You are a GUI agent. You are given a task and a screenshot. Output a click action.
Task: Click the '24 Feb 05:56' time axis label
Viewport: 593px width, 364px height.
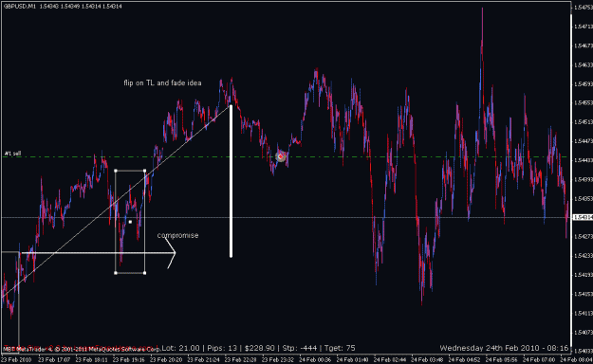click(502, 360)
